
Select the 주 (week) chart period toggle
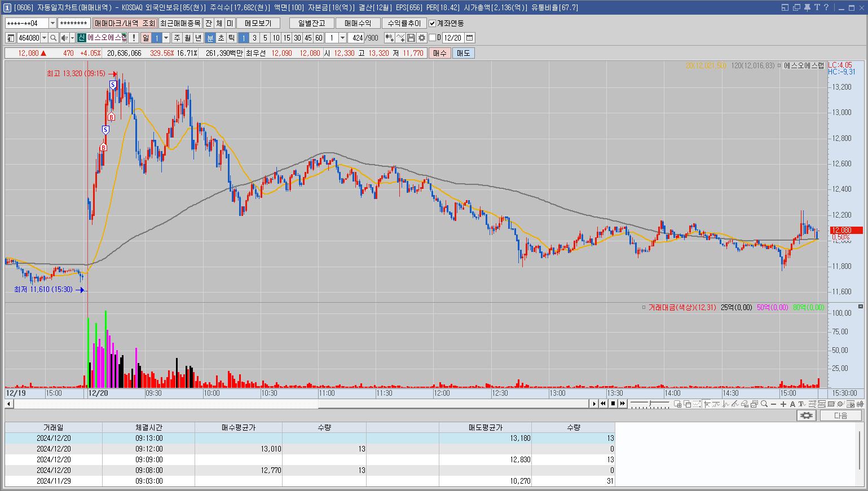(x=177, y=38)
